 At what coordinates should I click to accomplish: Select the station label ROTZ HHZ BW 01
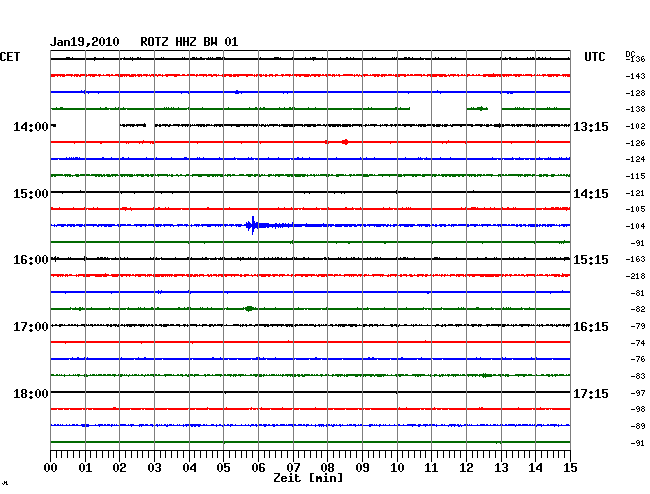[189, 42]
